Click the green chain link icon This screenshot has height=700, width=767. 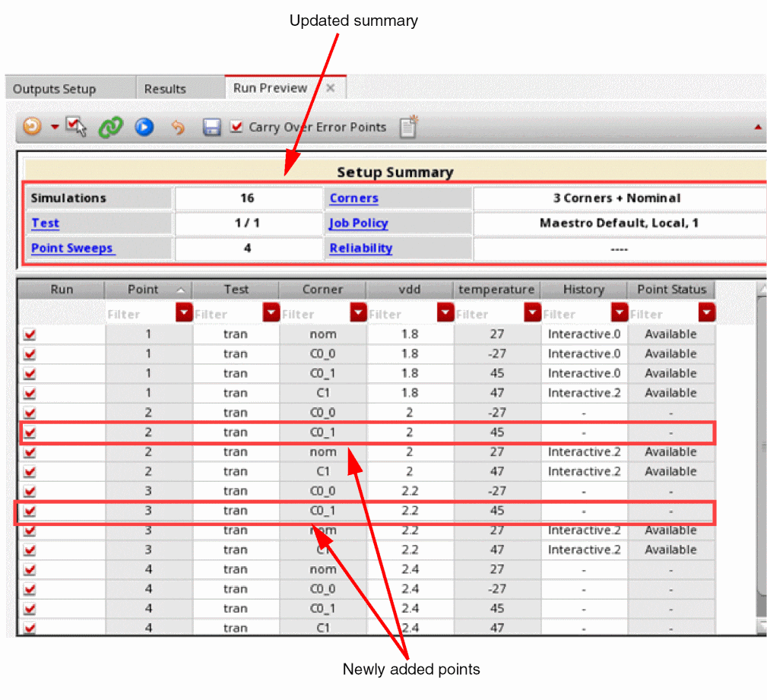(110, 127)
